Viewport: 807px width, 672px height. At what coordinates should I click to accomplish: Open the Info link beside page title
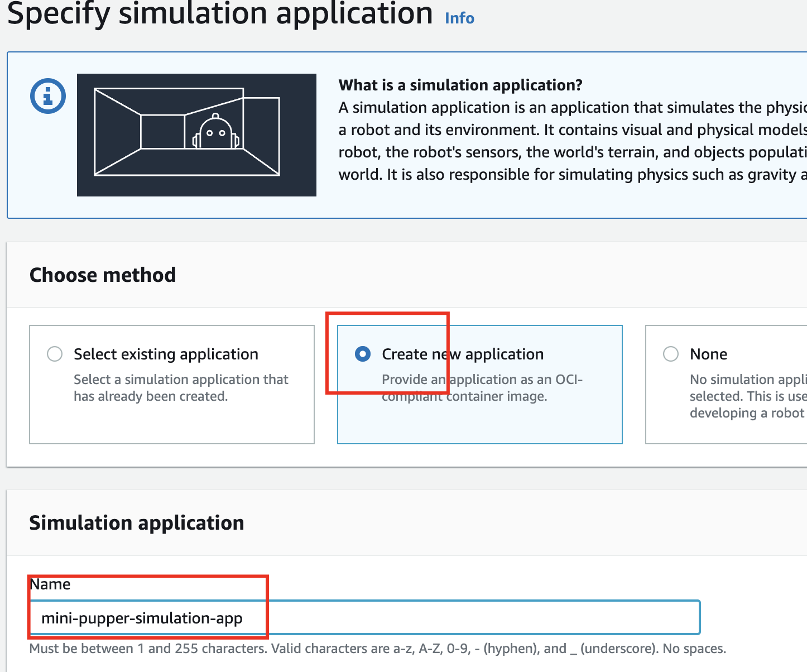459,18
